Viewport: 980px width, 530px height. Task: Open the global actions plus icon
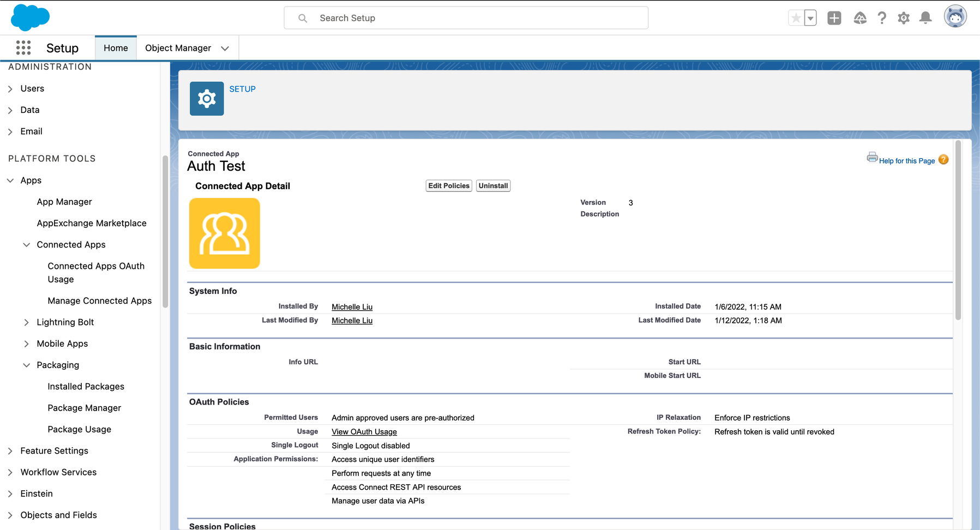click(x=834, y=18)
